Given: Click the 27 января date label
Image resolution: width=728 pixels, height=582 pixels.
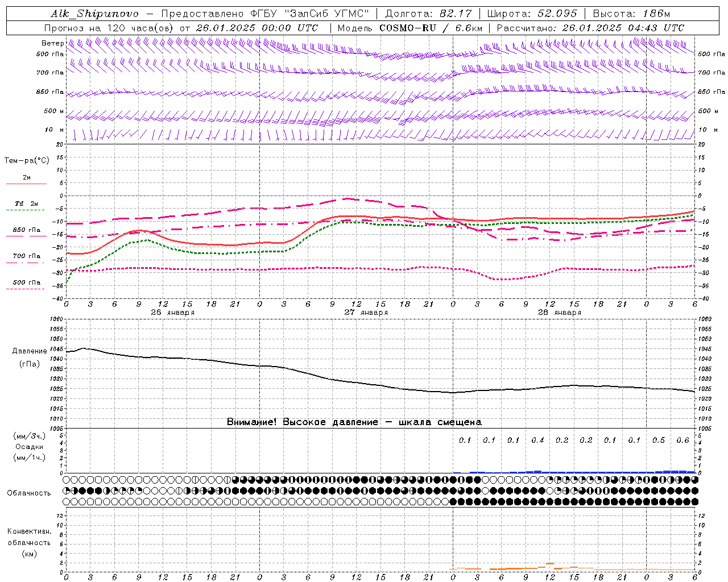Looking at the screenshot, I should (366, 313).
